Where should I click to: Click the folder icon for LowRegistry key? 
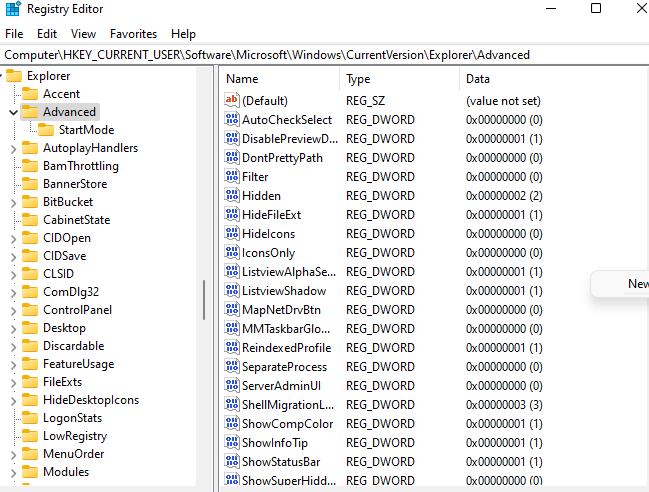pos(30,436)
